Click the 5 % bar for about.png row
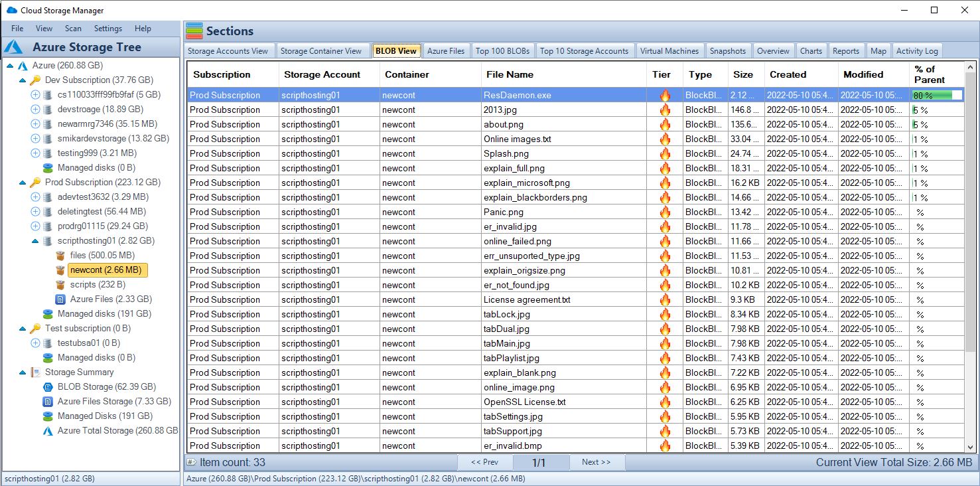The image size is (980, 486). [937, 124]
